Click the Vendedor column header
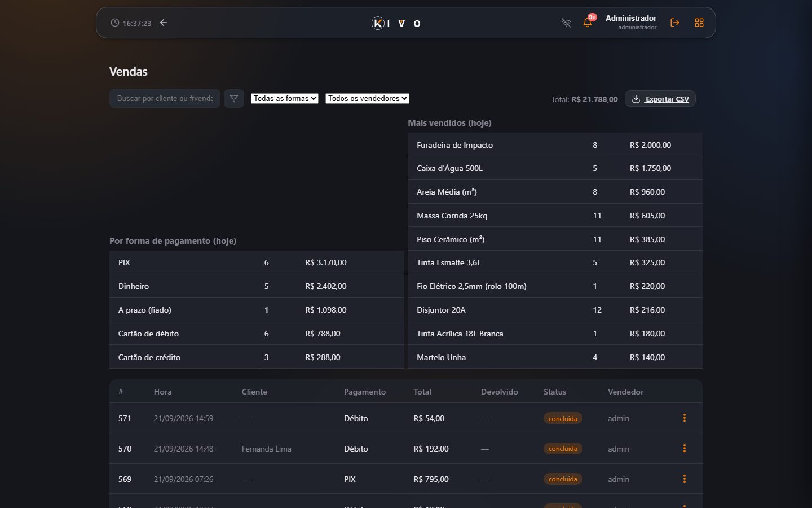The image size is (812, 508). [x=625, y=392]
